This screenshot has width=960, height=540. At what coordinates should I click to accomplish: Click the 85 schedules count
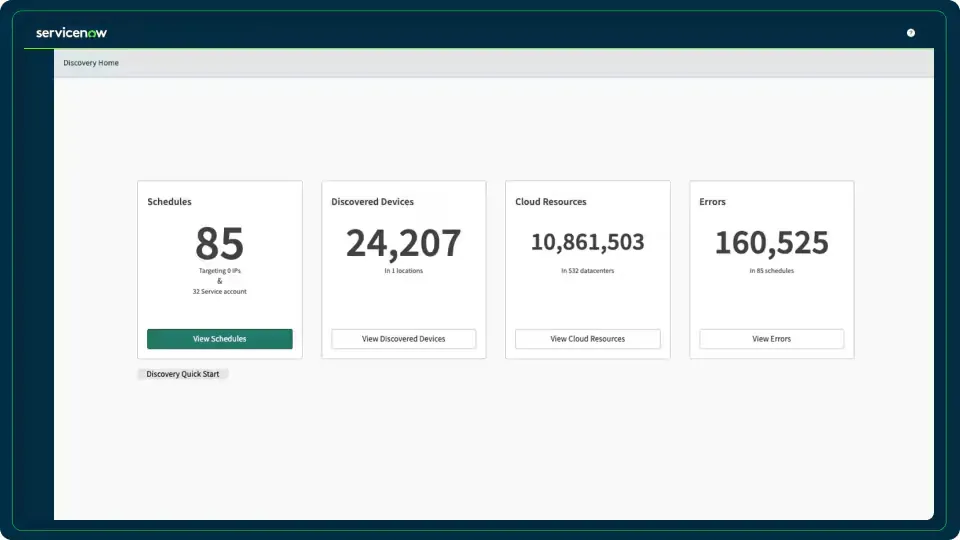(x=219, y=243)
